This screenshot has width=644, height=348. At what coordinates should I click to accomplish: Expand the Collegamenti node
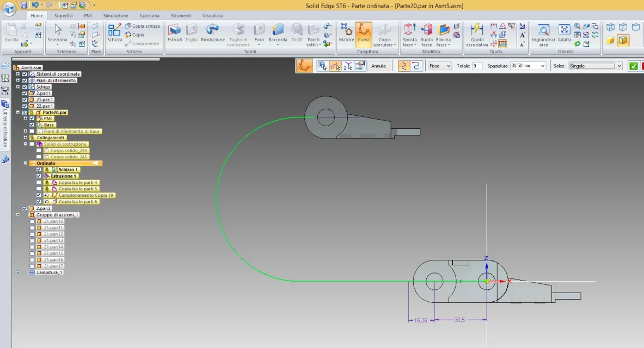click(x=26, y=138)
